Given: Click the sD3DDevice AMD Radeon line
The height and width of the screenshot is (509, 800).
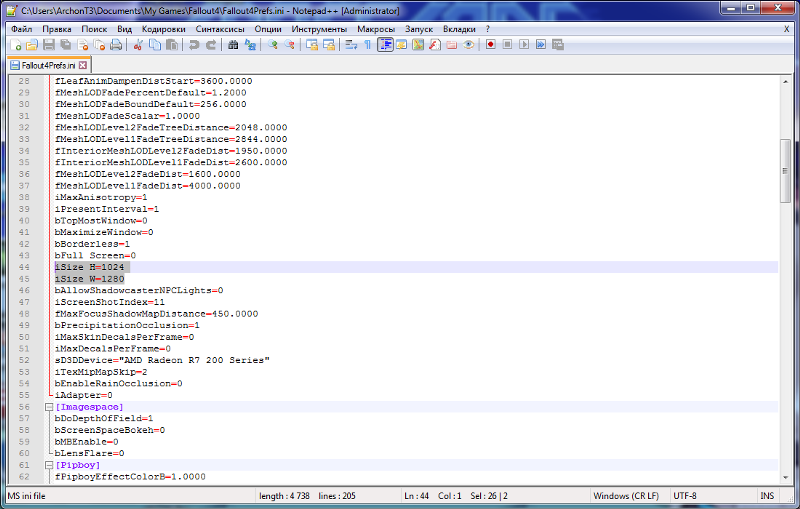Looking at the screenshot, I should point(162,360).
